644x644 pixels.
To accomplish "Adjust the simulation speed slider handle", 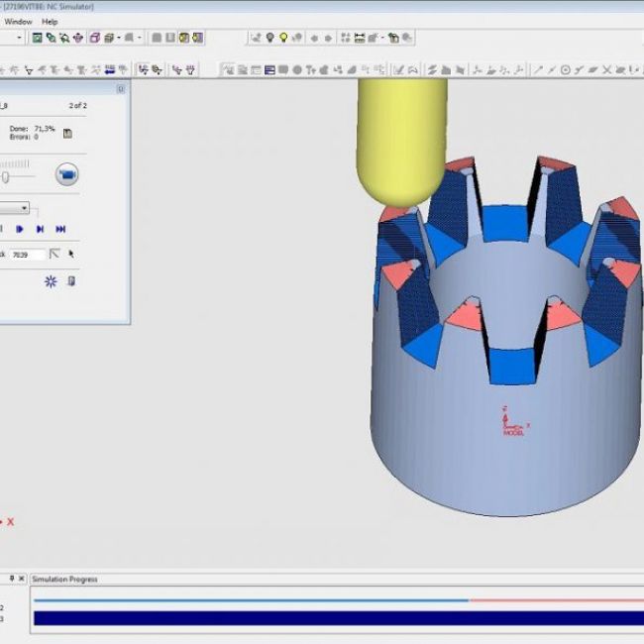I will click(x=5, y=177).
